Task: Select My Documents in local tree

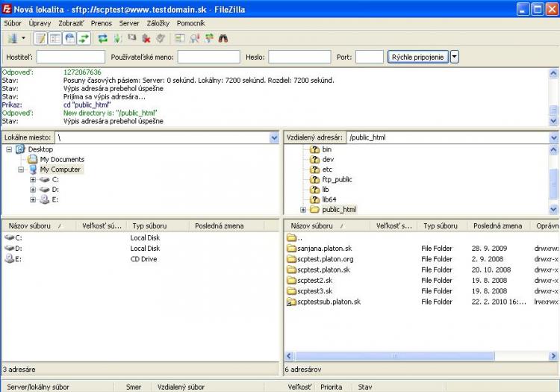Action: click(x=62, y=159)
